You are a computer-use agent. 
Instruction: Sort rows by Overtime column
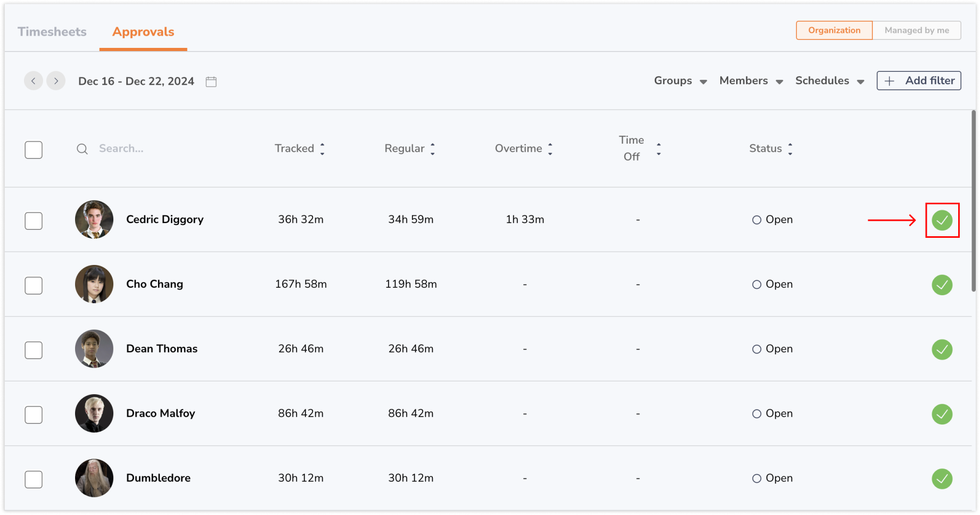click(550, 149)
